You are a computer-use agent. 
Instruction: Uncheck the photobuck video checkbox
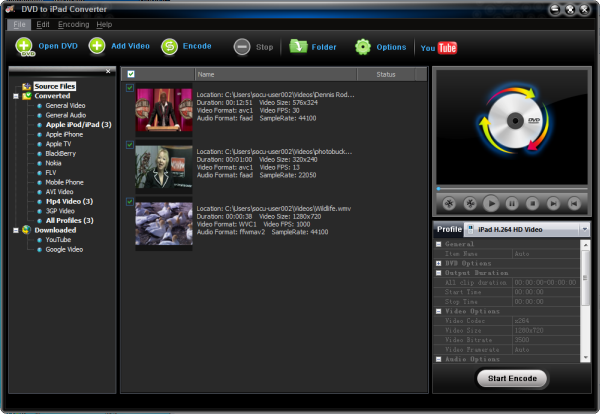pyautogui.click(x=130, y=145)
